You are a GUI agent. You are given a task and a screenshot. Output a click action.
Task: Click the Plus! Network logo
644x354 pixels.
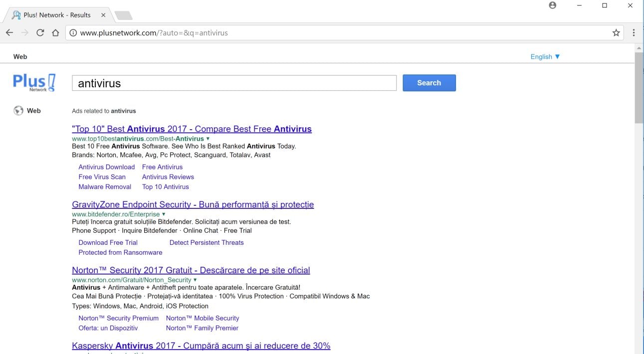click(x=34, y=82)
